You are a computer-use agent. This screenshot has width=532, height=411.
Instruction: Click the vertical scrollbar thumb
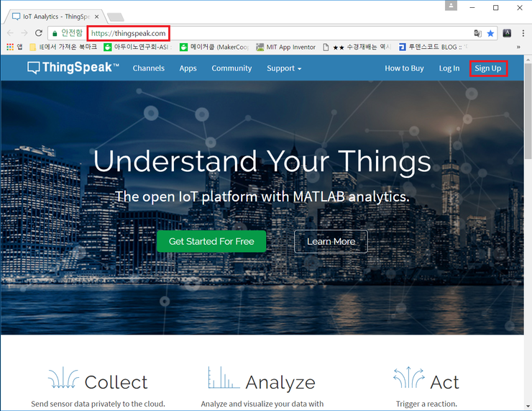(x=528, y=112)
